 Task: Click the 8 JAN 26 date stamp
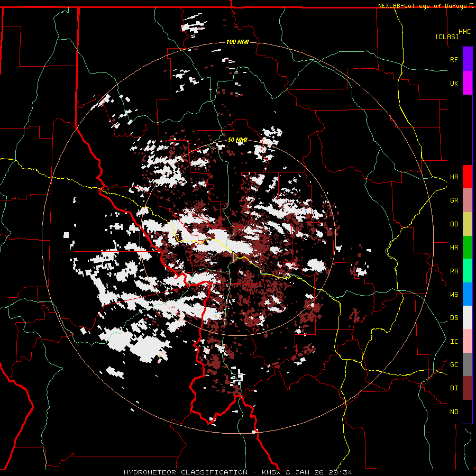tap(304, 472)
